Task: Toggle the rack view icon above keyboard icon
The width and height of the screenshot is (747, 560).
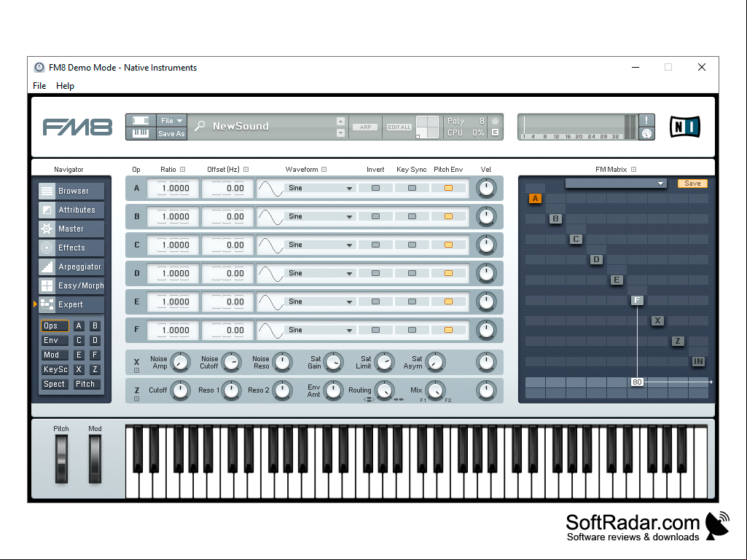Action: (141, 120)
